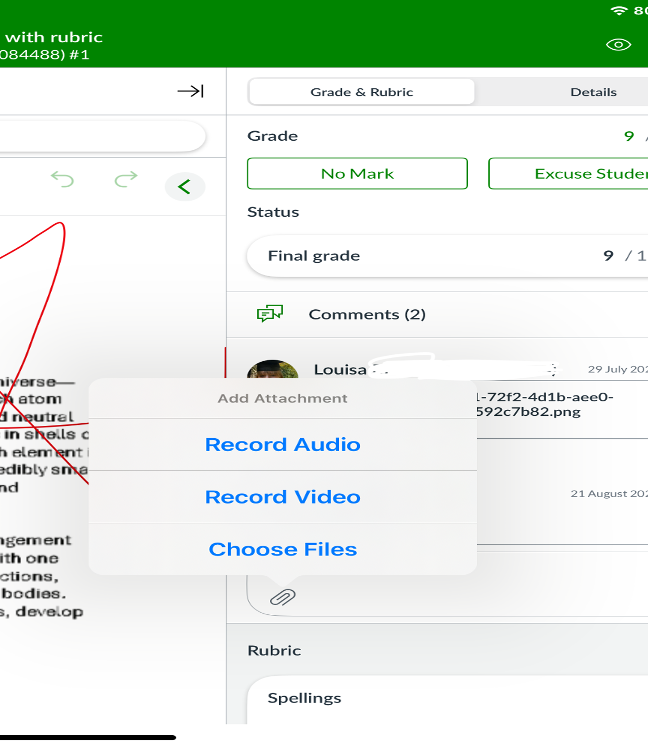Switch to the Details tab
Image resolution: width=648 pixels, height=748 pixels.
click(593, 92)
